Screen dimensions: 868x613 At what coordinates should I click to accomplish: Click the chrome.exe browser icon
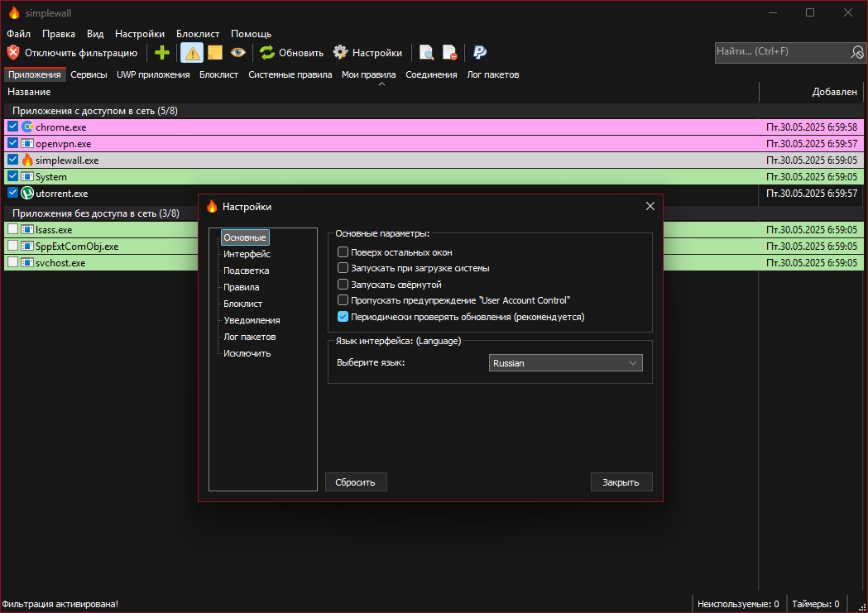click(27, 127)
